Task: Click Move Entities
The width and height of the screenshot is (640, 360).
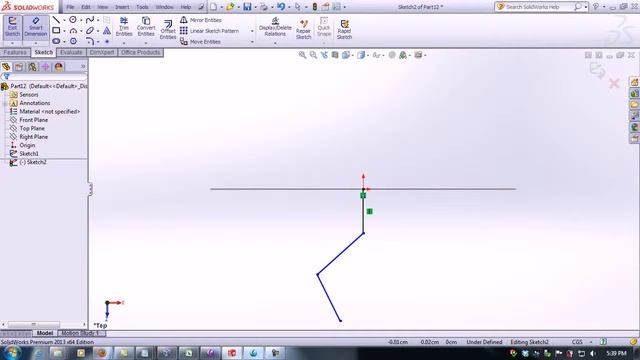Action: pyautogui.click(x=200, y=42)
